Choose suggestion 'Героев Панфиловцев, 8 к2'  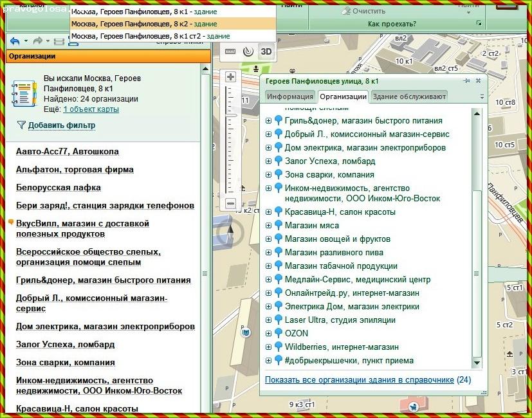[x=143, y=24]
